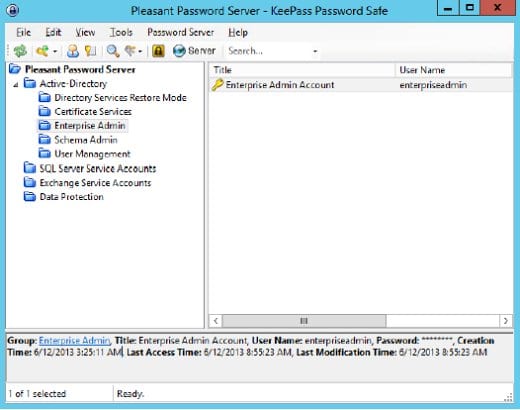The image size is (520, 410).
Task: Select the Schema Admin folder
Action: point(86,140)
